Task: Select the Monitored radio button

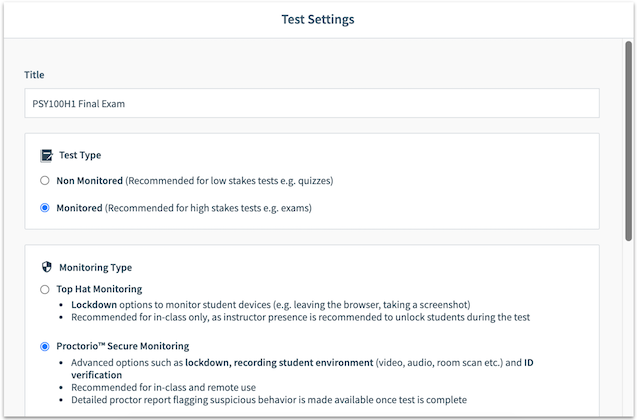Action: click(45, 208)
